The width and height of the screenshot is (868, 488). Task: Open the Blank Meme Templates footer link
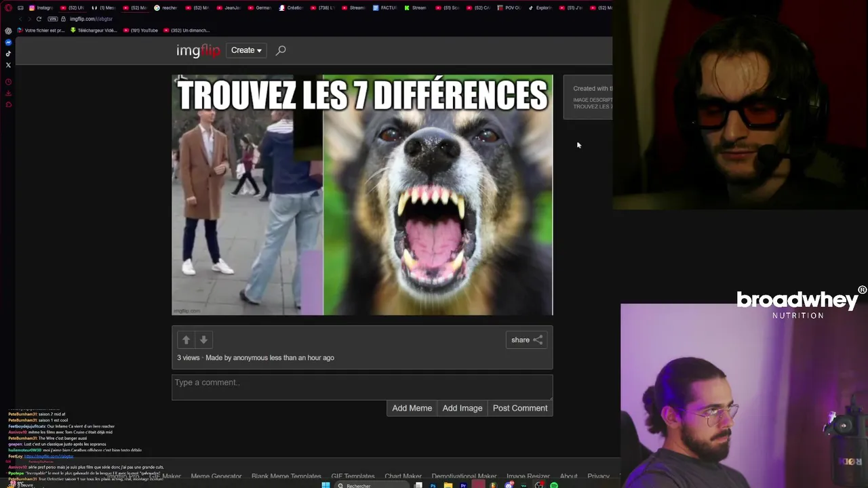286,476
